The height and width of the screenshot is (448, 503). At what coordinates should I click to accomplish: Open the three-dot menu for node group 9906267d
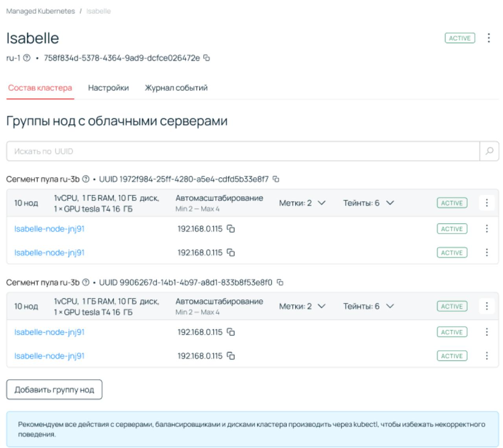(x=486, y=306)
